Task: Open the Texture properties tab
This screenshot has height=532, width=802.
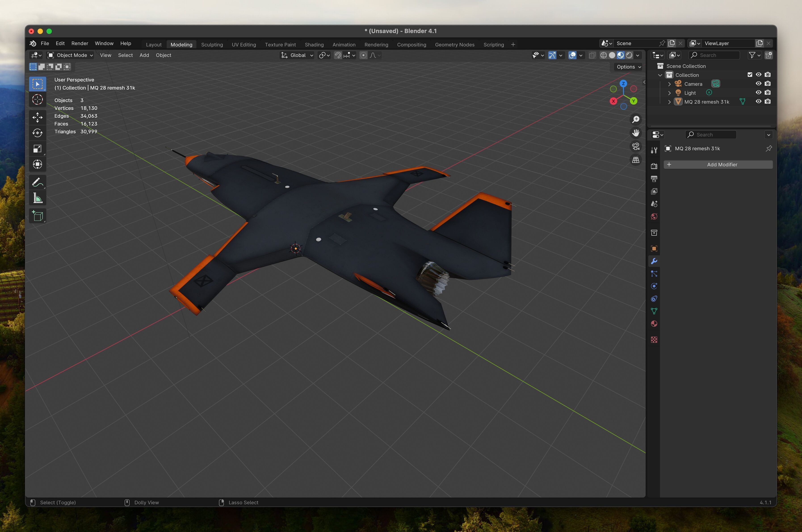Action: click(654, 340)
